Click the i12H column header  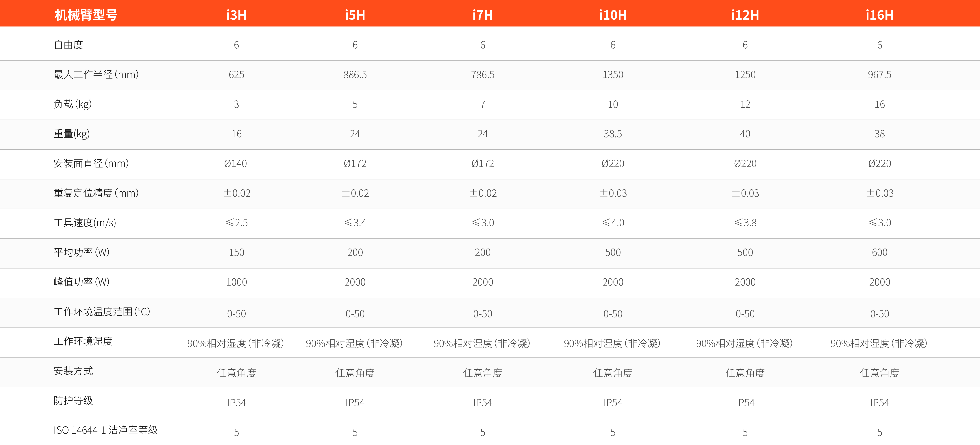point(745,15)
